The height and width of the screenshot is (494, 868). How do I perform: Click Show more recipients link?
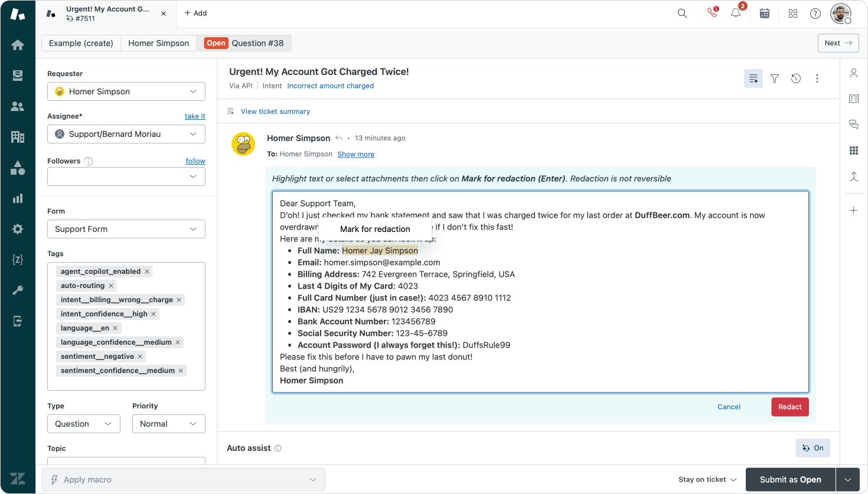356,154
